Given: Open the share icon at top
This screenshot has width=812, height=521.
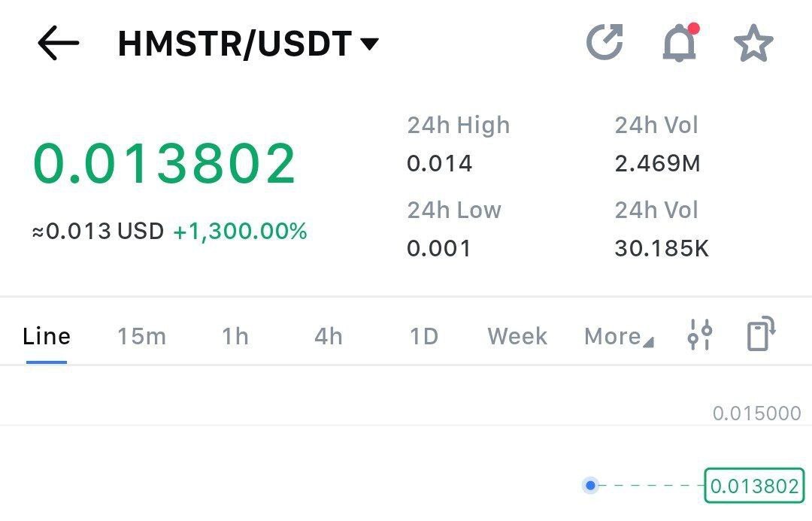Looking at the screenshot, I should coord(604,42).
